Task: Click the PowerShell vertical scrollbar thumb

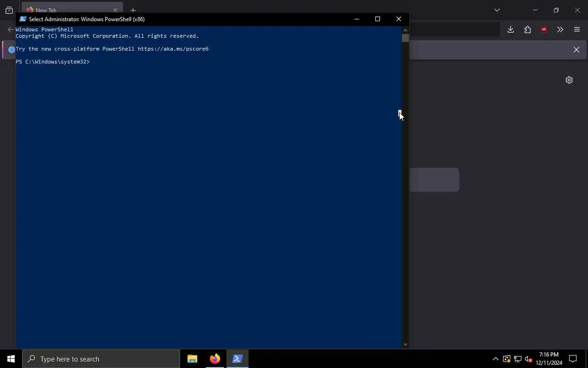Action: [405, 38]
